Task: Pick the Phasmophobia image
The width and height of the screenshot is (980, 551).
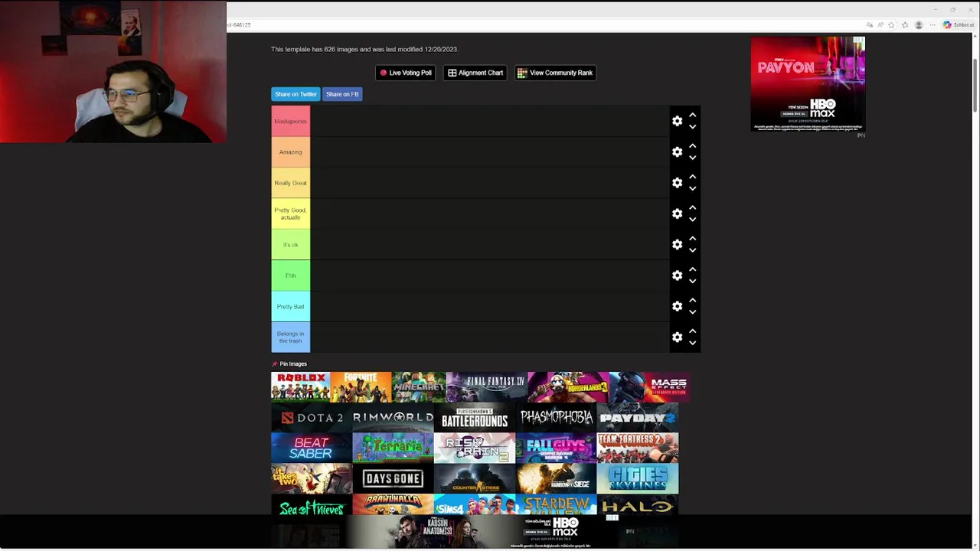Action: [x=556, y=418]
